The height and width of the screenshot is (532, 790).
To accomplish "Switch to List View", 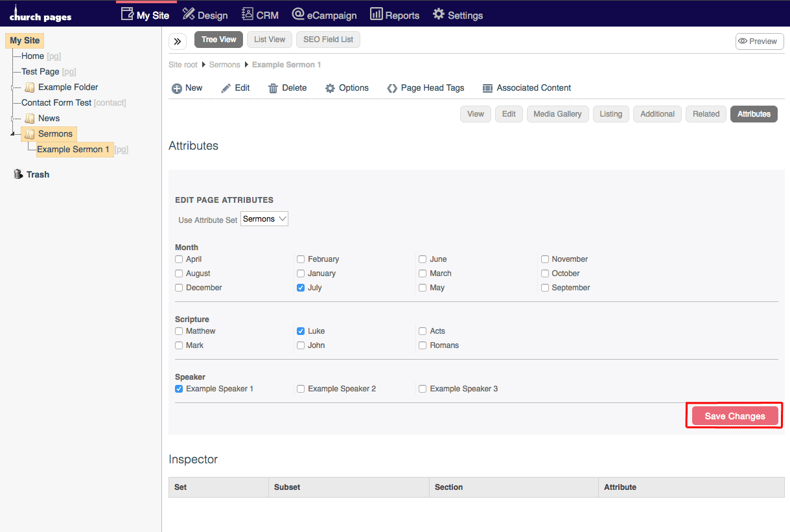I will (x=270, y=40).
